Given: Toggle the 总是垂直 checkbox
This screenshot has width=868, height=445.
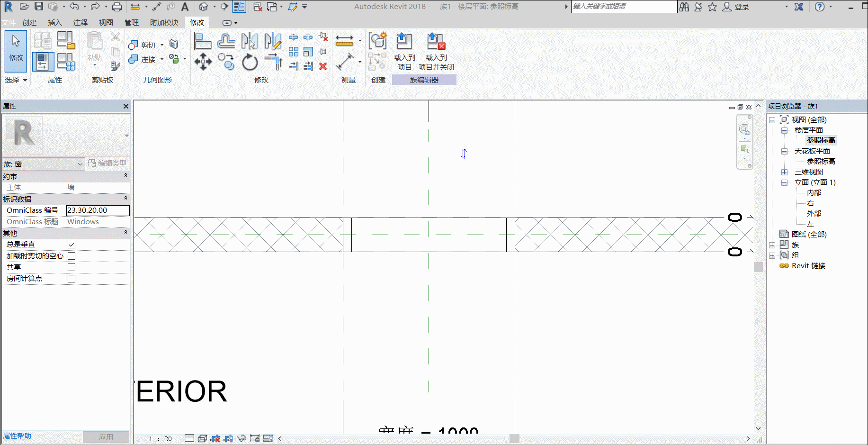Looking at the screenshot, I should coord(72,245).
